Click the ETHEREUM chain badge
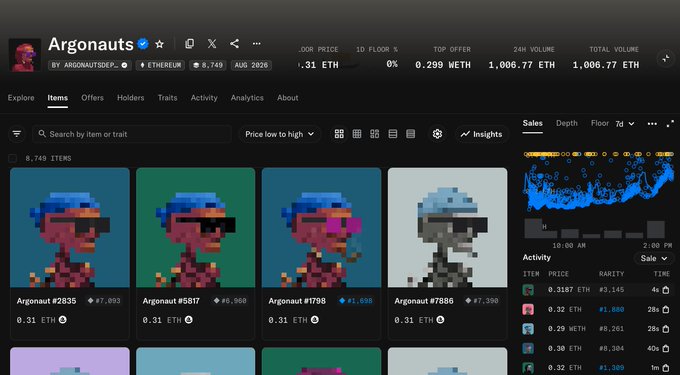Viewport: 680px width, 375px height. (160, 65)
